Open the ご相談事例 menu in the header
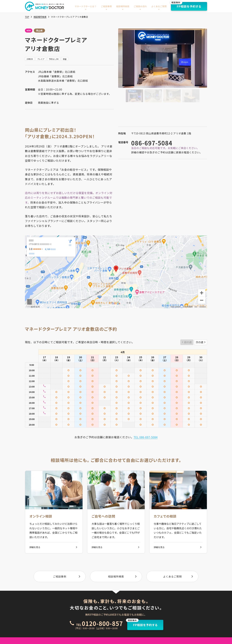 pos(106,7)
